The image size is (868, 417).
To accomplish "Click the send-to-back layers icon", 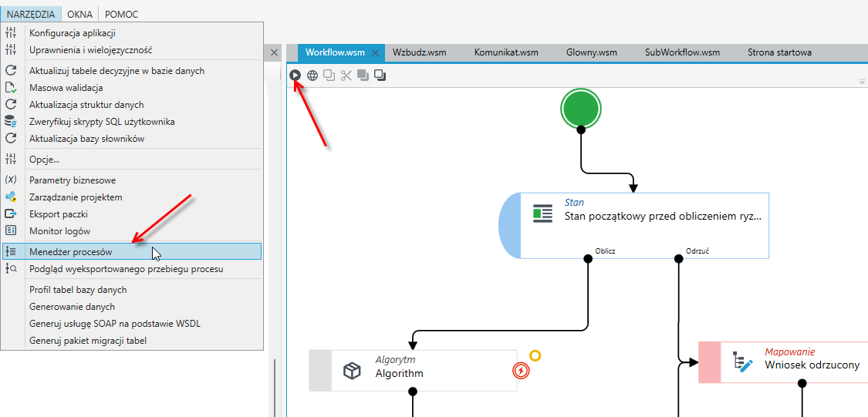I will coord(380,76).
